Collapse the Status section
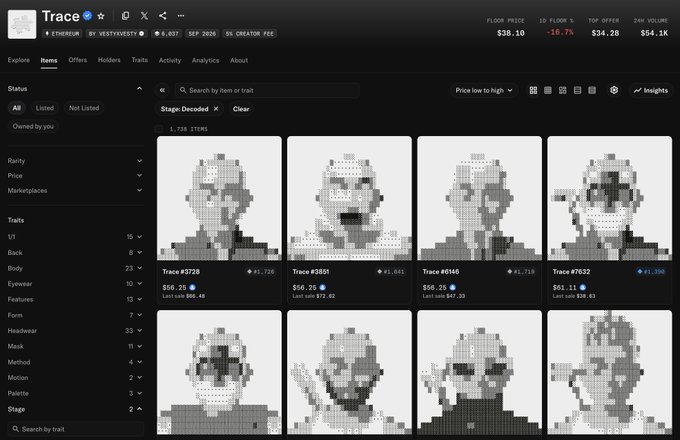The height and width of the screenshot is (440, 680). pyautogui.click(x=139, y=88)
